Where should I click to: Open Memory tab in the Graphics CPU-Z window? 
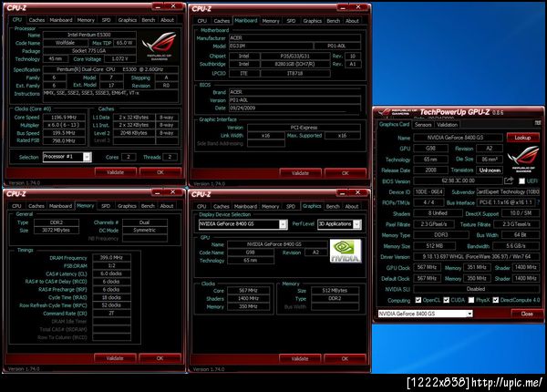[271, 206]
